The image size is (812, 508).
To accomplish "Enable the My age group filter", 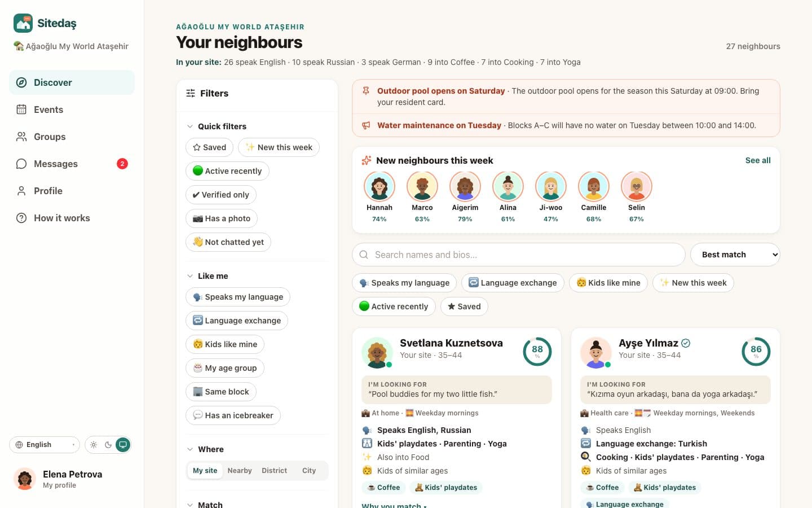I will pos(225,368).
